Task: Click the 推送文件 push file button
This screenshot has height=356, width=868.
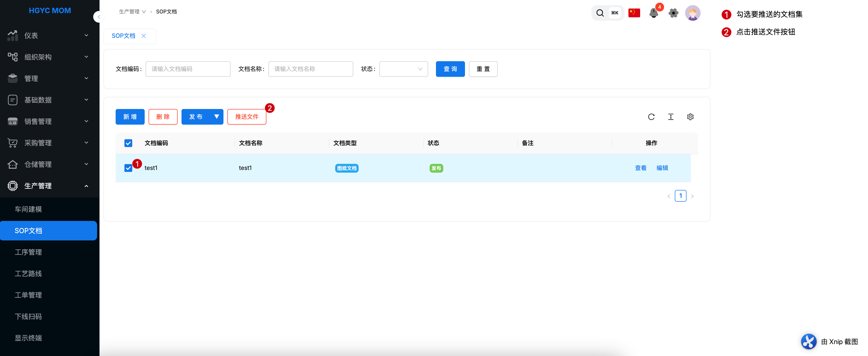Action: tap(247, 117)
